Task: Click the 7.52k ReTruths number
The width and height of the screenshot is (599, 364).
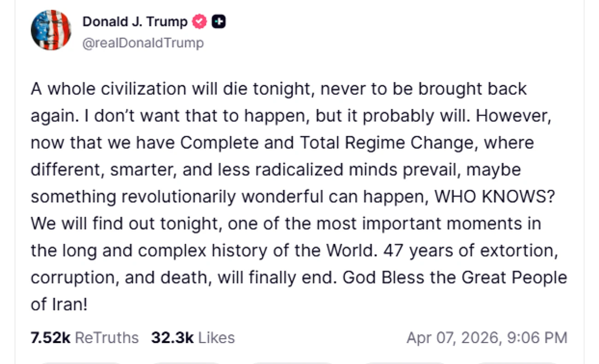Action: [x=50, y=337]
